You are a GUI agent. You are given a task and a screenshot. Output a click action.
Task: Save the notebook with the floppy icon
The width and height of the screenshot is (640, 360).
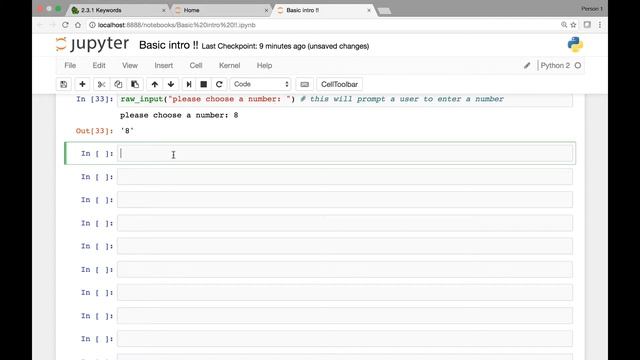point(64,84)
